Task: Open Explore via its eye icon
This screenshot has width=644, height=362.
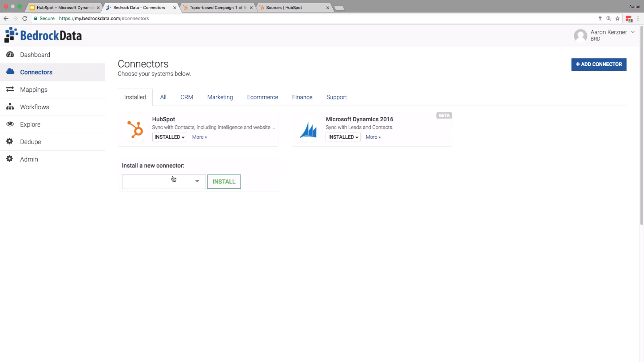Action: 10,124
